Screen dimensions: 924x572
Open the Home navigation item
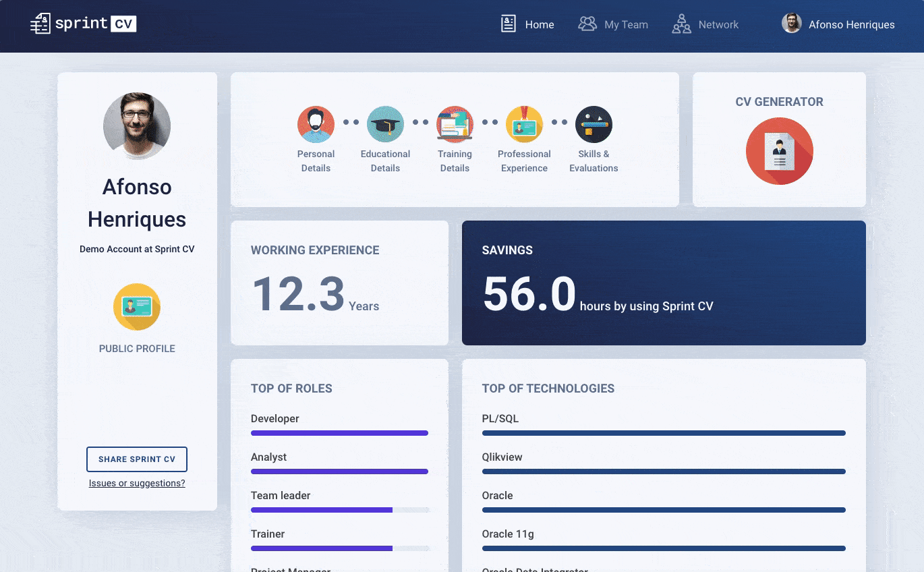pyautogui.click(x=527, y=24)
